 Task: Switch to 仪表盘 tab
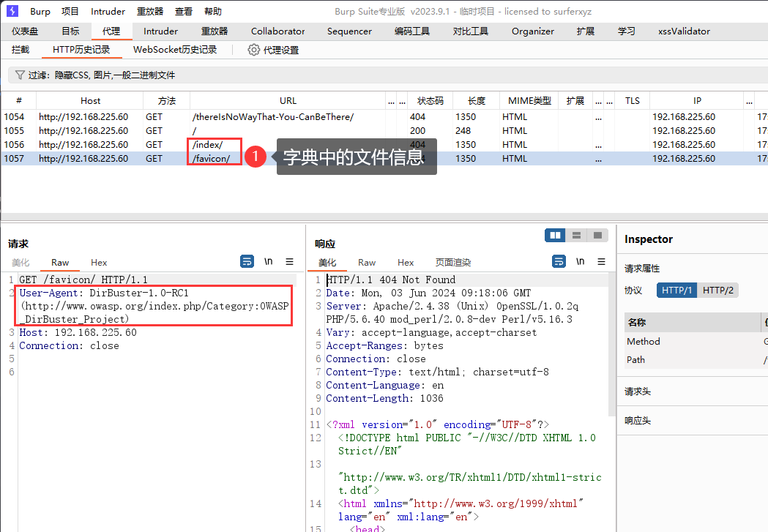tap(25, 31)
